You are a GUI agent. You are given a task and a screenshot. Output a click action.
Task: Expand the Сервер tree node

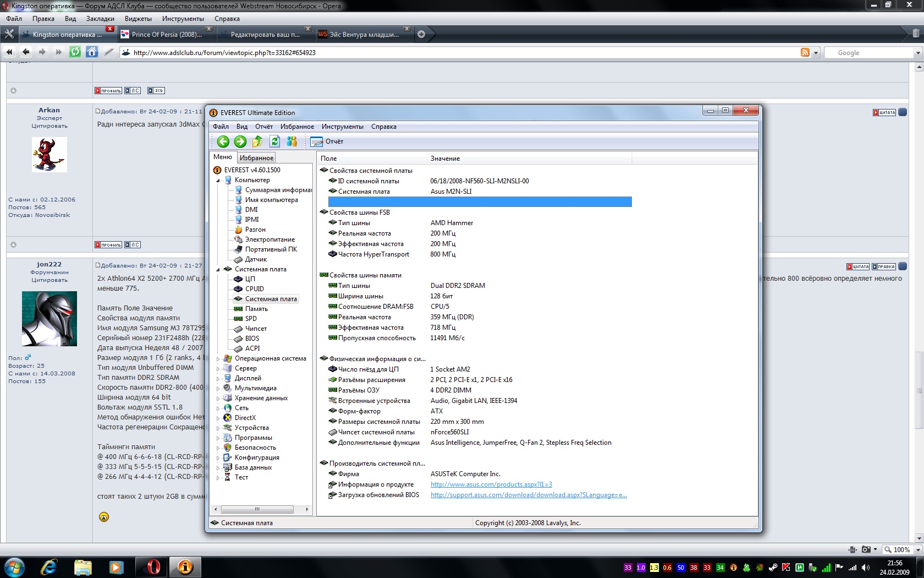click(x=218, y=369)
